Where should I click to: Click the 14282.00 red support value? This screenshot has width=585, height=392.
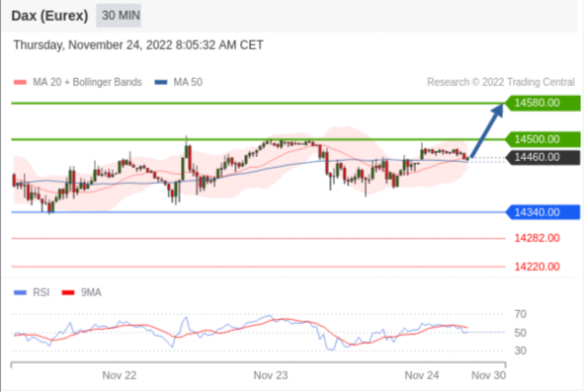point(537,238)
